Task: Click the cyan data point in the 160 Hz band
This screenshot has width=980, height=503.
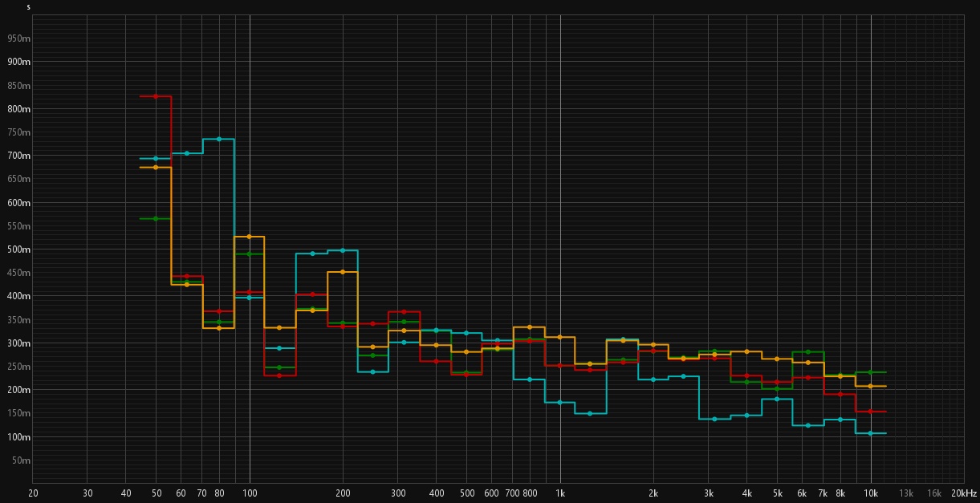Action: click(312, 254)
